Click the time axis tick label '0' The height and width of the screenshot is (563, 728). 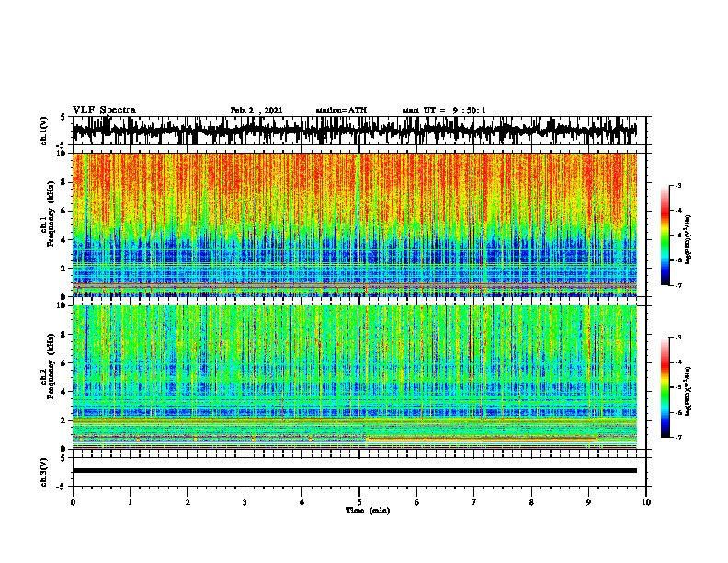click(73, 502)
